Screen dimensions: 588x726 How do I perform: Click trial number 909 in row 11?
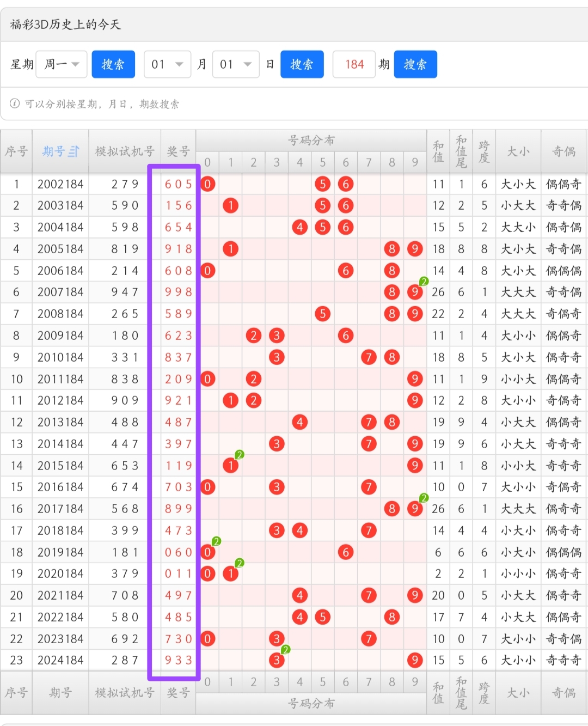(125, 400)
